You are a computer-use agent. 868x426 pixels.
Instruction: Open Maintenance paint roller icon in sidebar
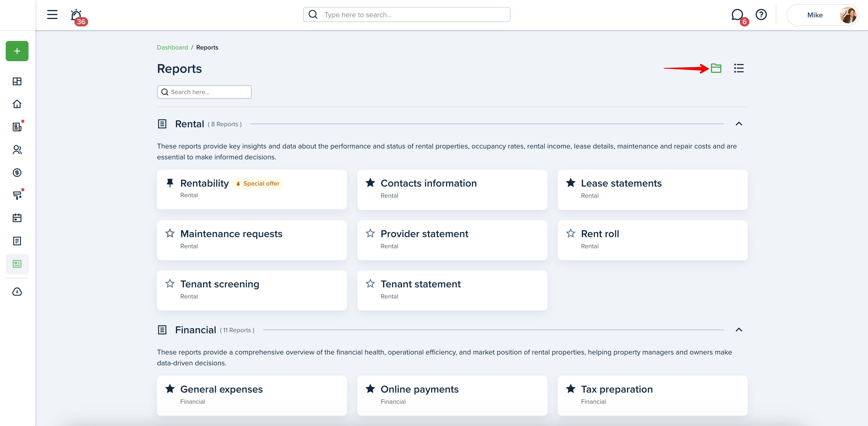[x=17, y=195]
